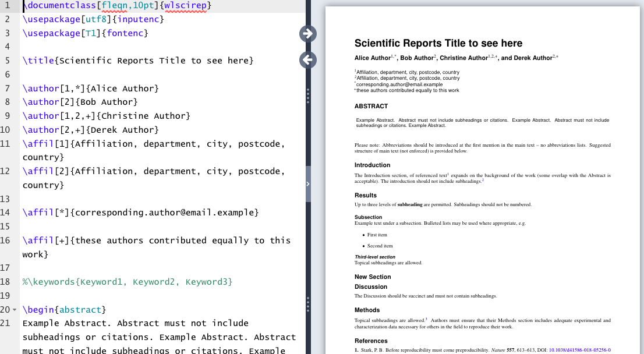Click line number 5 in the gutter
The width and height of the screenshot is (644, 354).
(7, 61)
